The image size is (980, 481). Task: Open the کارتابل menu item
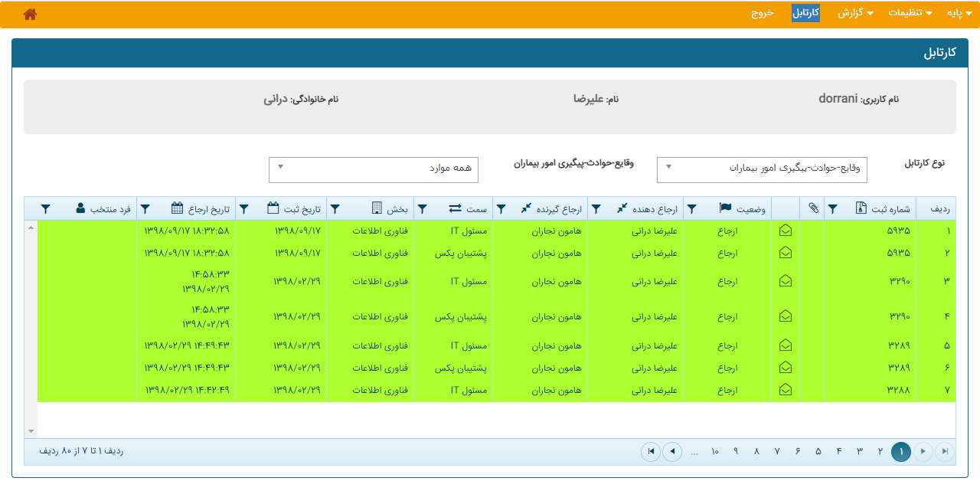(805, 13)
